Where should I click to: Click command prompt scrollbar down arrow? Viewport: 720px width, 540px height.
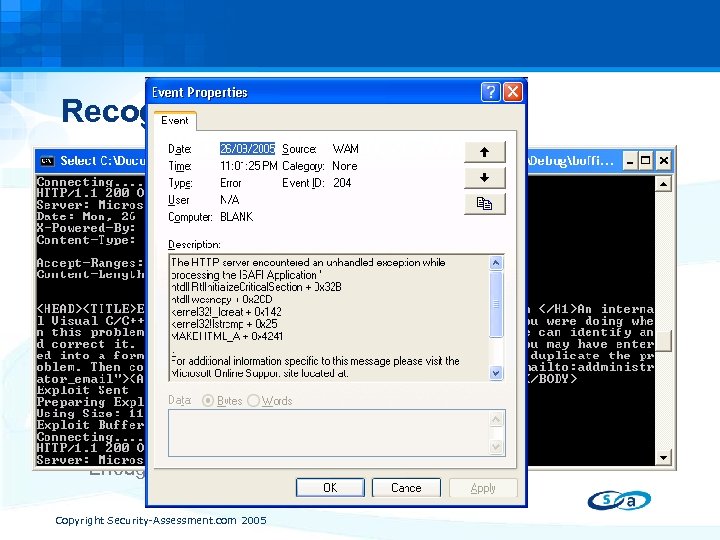664,457
